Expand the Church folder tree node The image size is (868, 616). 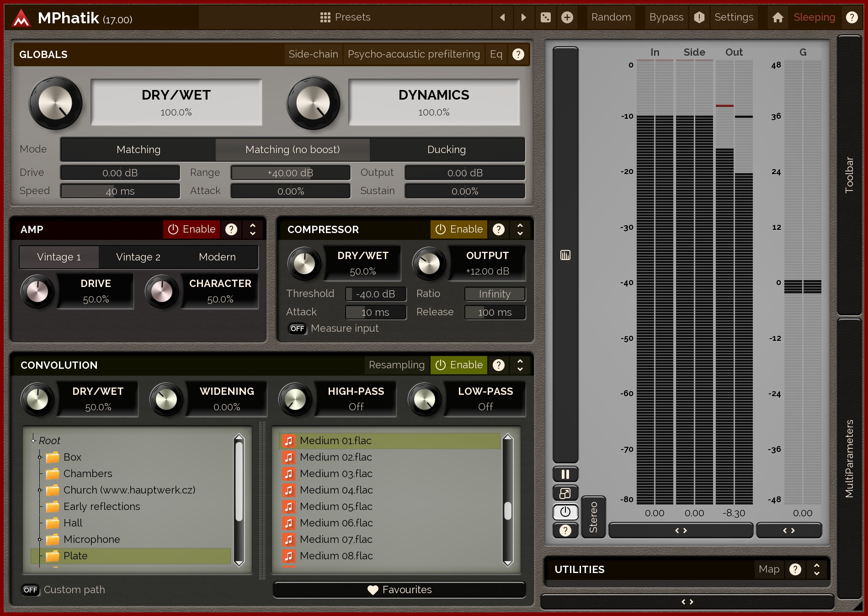click(x=40, y=490)
